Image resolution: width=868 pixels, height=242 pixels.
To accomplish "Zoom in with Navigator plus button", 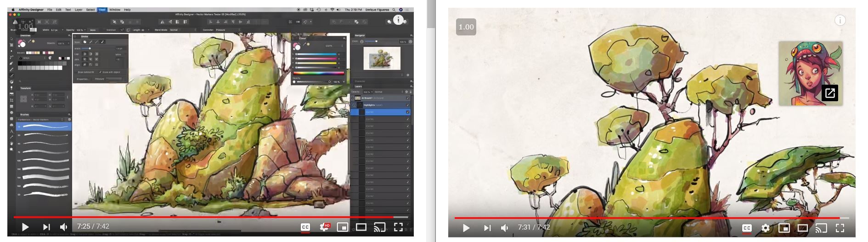I will [411, 41].
